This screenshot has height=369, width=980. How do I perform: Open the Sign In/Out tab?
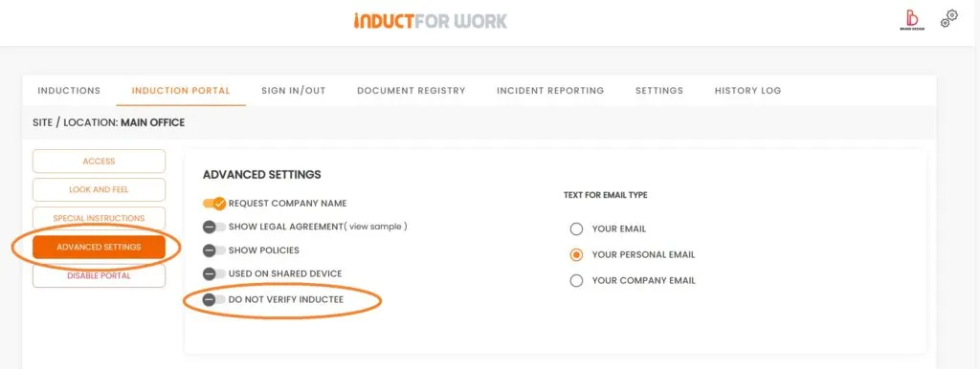pyautogui.click(x=294, y=91)
